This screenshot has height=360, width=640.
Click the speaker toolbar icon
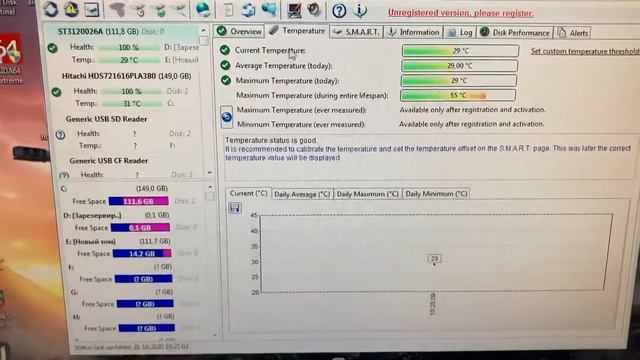314,10
